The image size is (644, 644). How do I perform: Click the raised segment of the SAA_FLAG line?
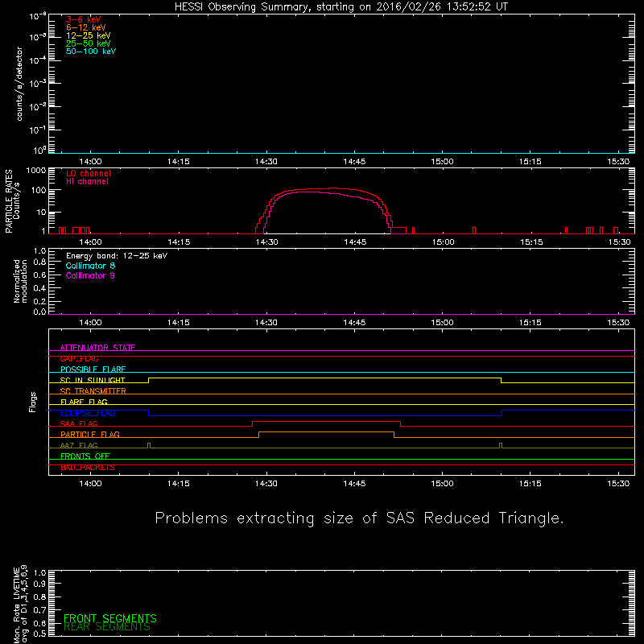(327, 421)
